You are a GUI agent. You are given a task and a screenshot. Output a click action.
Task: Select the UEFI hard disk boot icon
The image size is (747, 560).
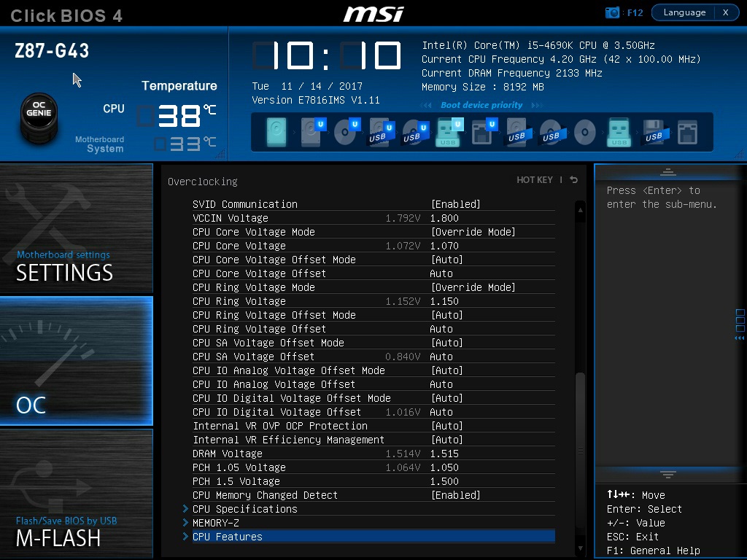coord(313,132)
